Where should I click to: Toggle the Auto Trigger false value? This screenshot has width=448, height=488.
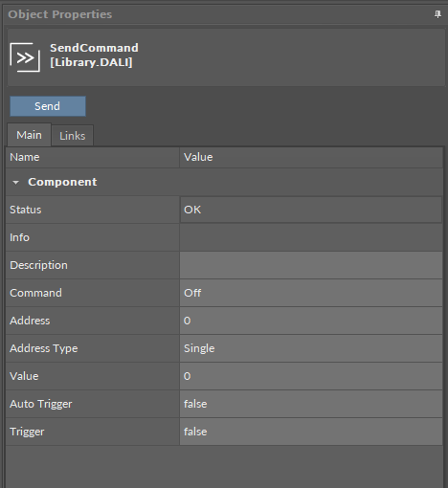311,404
